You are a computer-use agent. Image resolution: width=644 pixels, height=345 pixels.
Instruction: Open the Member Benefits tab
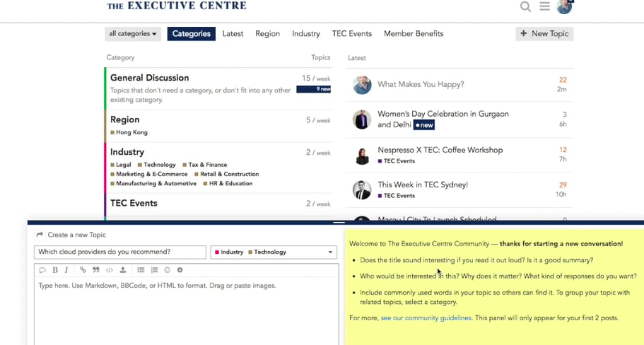(x=414, y=34)
